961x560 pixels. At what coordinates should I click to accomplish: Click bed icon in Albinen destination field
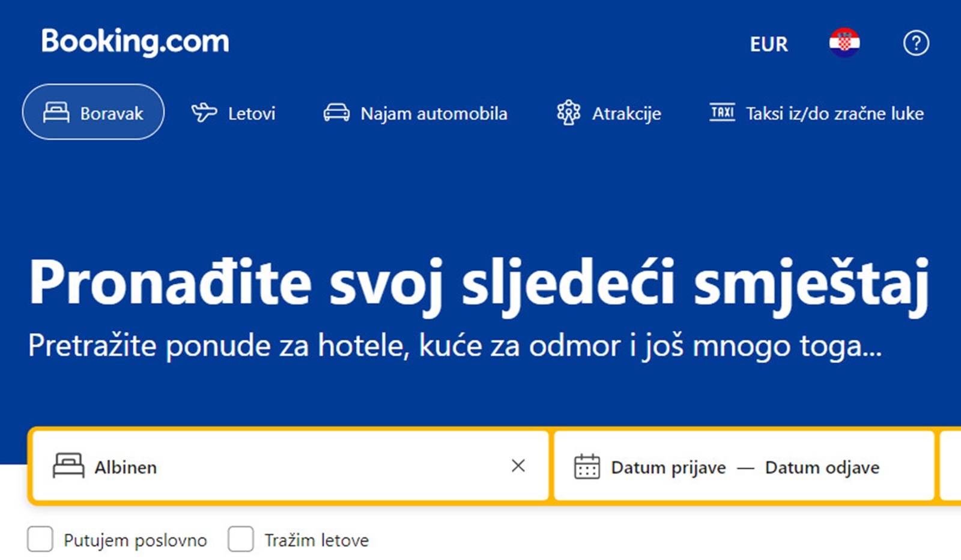pos(68,466)
